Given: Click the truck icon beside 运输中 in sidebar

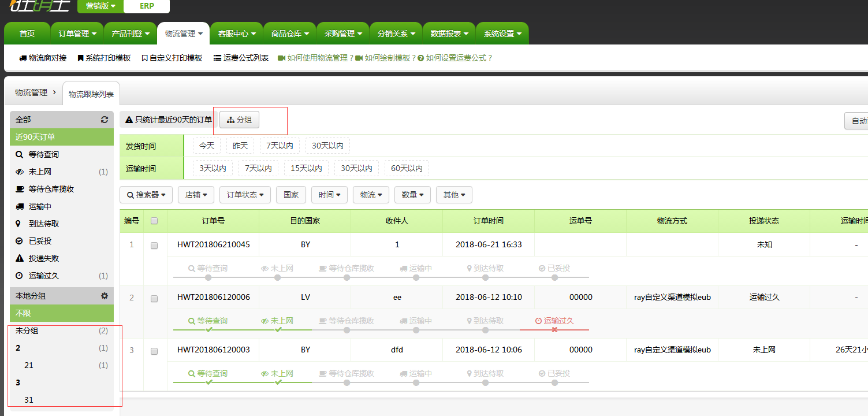Looking at the screenshot, I should pos(20,206).
